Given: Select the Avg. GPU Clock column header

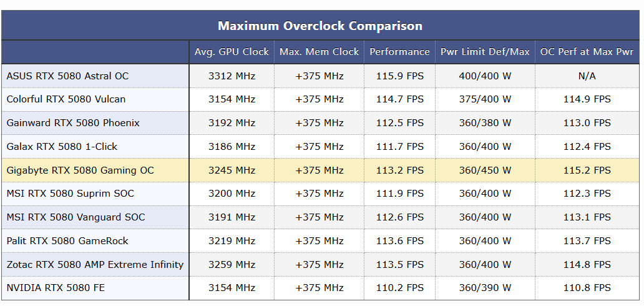Looking at the screenshot, I should pyautogui.click(x=232, y=52).
